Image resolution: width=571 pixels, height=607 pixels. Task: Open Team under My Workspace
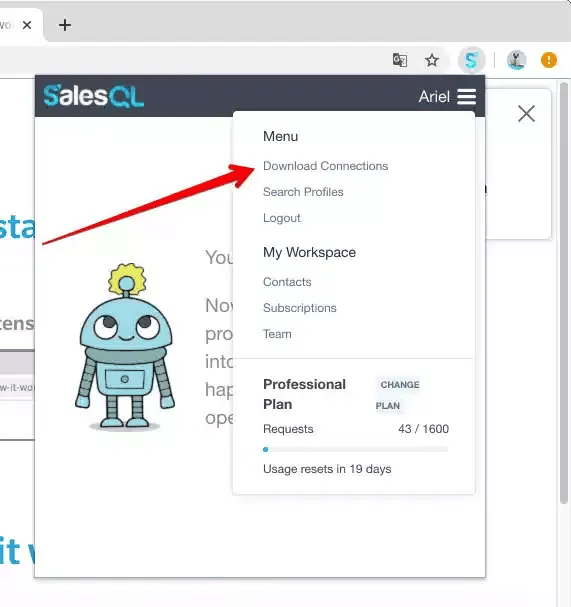[x=277, y=334]
